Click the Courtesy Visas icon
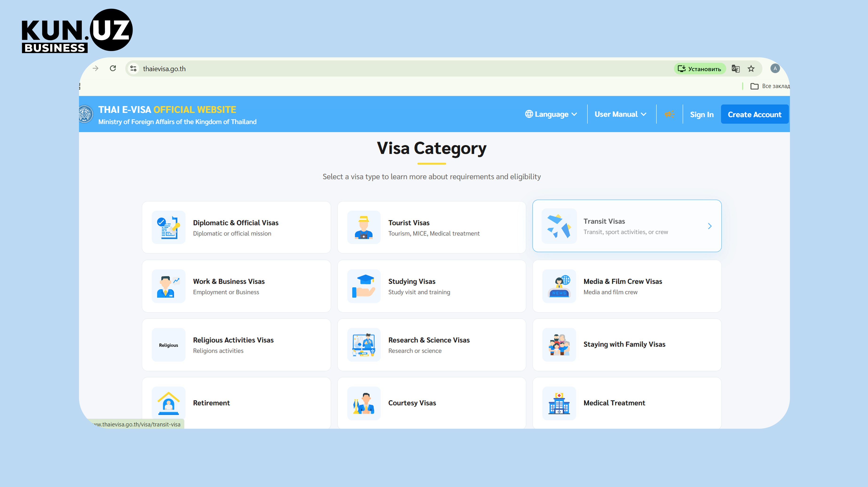Viewport: 868px width, 487px height. tap(364, 404)
